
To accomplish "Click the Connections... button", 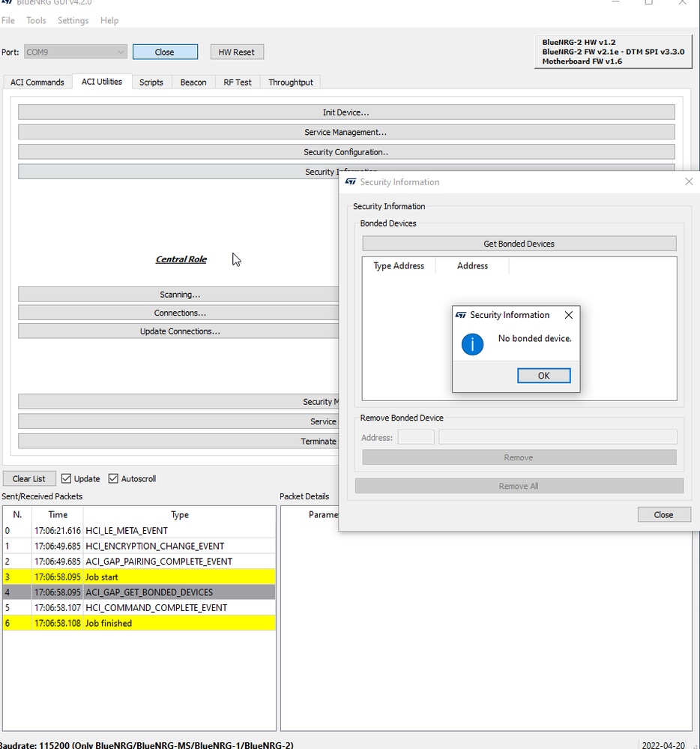I will pyautogui.click(x=179, y=313).
